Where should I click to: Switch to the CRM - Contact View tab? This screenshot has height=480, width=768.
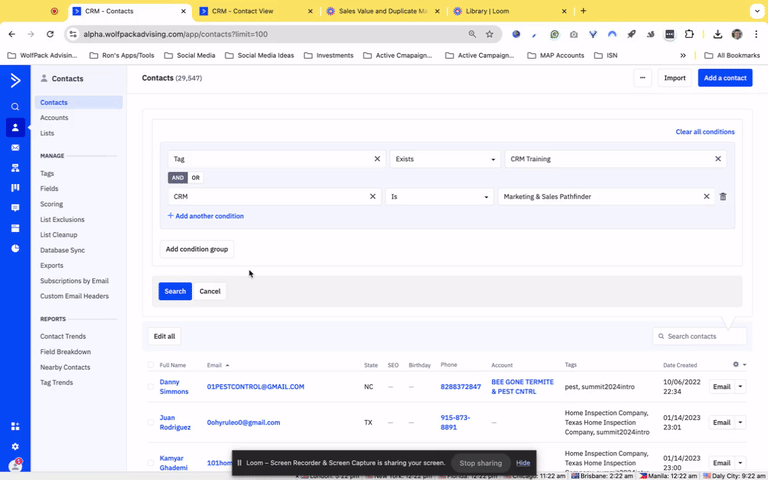[255, 11]
